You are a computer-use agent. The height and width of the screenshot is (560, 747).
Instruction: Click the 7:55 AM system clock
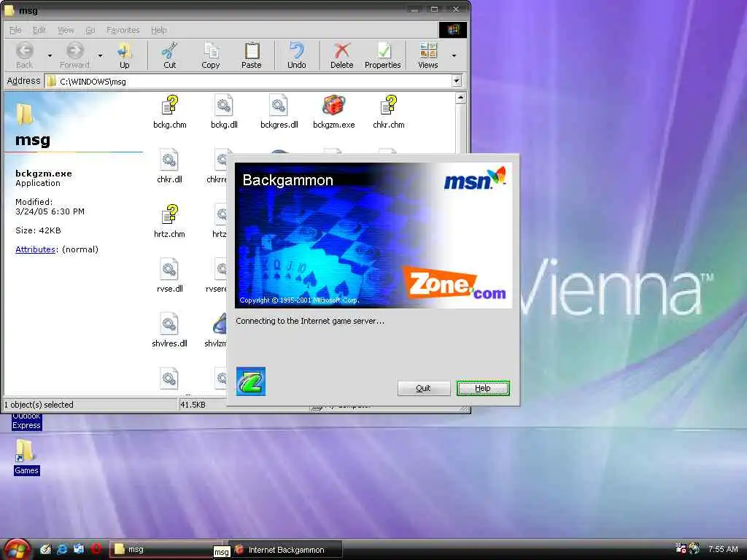723,549
